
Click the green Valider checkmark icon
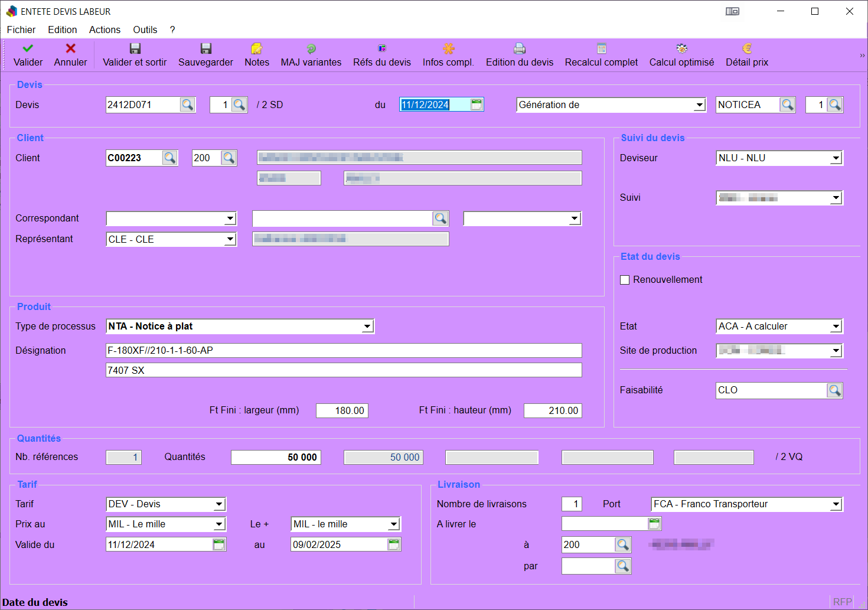[x=28, y=48]
